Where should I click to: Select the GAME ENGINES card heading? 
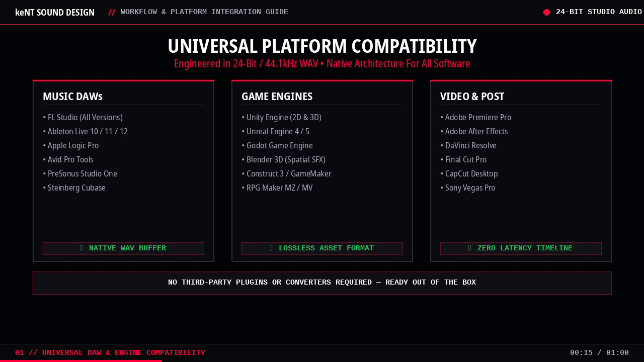(x=277, y=97)
